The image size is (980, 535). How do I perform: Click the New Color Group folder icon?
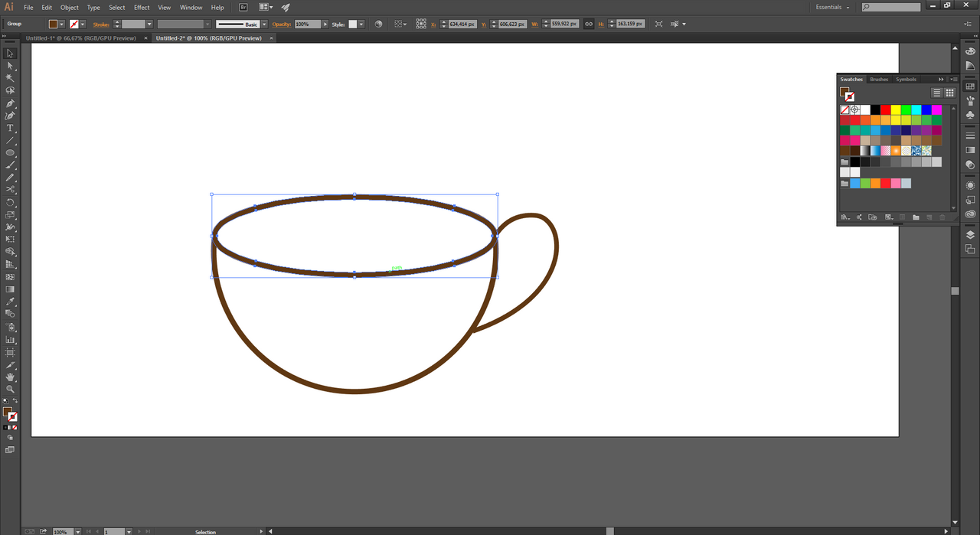click(x=916, y=217)
